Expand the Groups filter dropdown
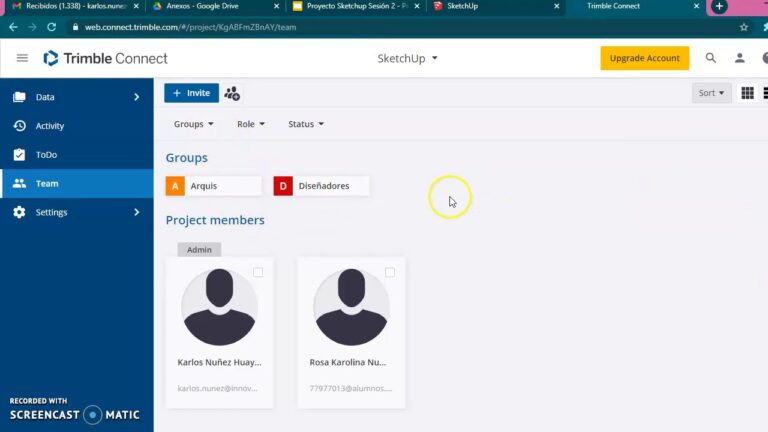The height and width of the screenshot is (432, 768). (194, 124)
